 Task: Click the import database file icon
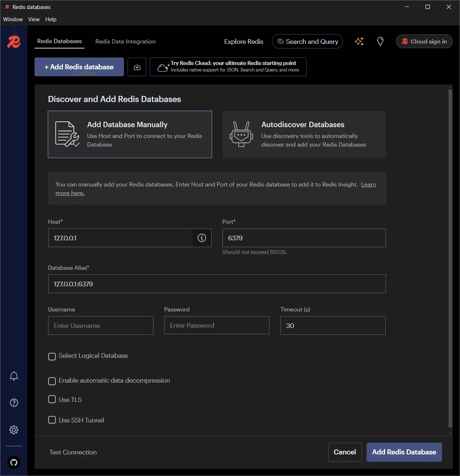137,66
